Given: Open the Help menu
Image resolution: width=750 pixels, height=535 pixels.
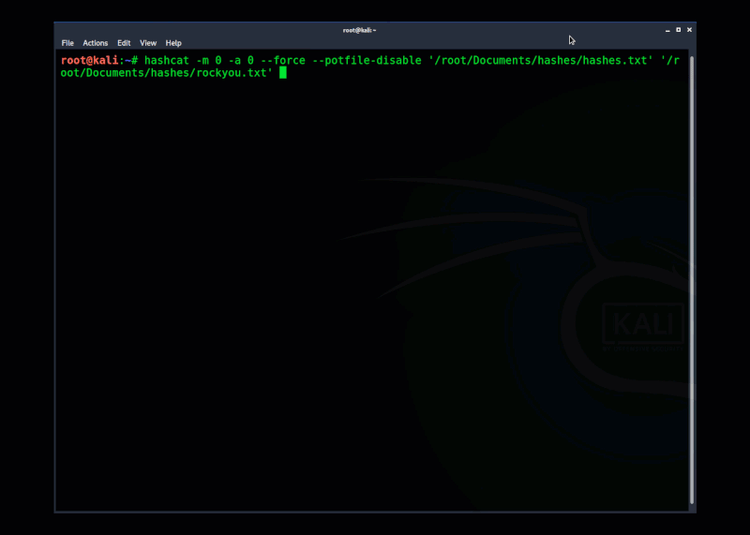Looking at the screenshot, I should [173, 43].
